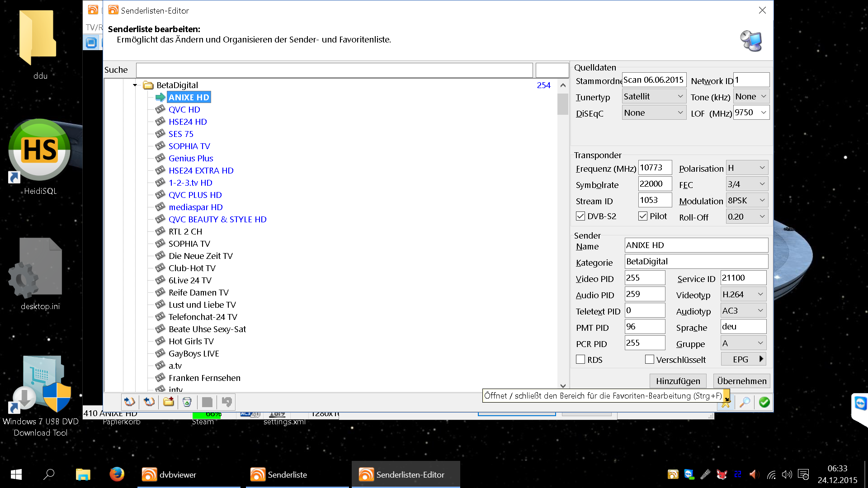868x488 pixels.
Task: Open the Polarisation dropdown
Action: [x=747, y=168]
